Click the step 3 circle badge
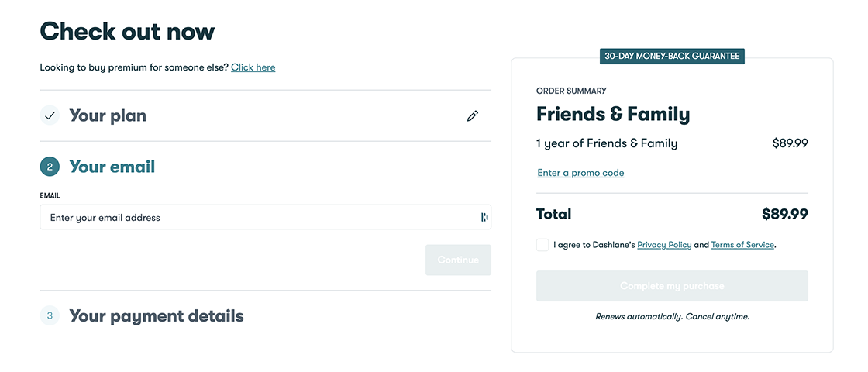 tap(50, 315)
